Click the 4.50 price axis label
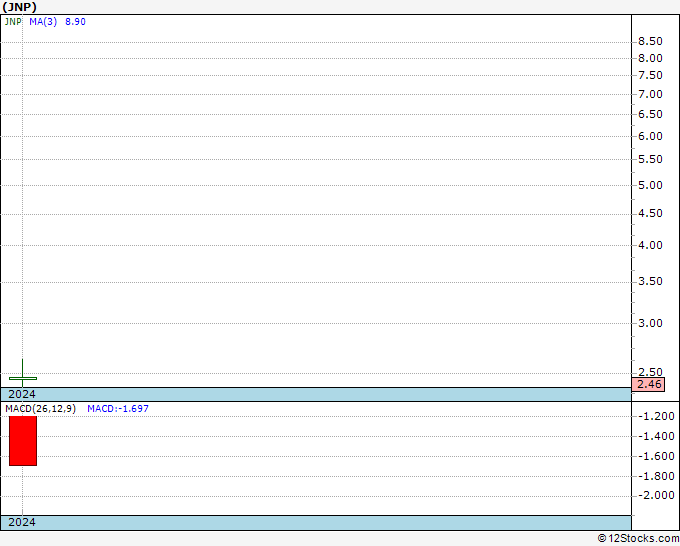The height and width of the screenshot is (546, 680). click(x=650, y=213)
